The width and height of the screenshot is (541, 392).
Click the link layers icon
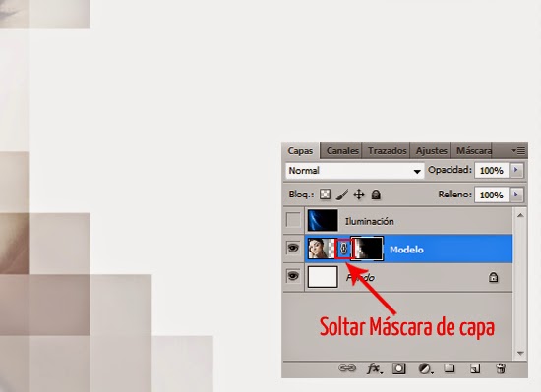click(x=347, y=368)
